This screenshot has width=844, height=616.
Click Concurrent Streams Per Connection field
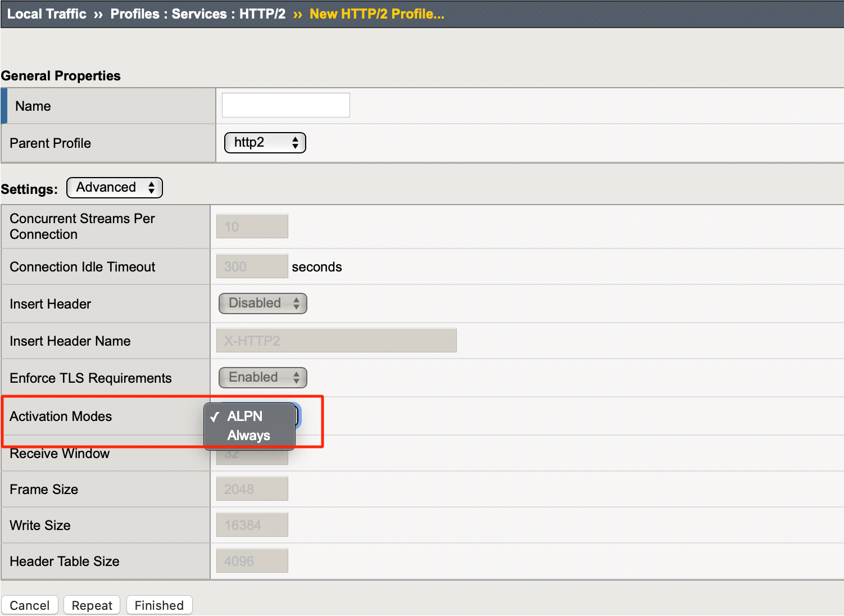[252, 227]
